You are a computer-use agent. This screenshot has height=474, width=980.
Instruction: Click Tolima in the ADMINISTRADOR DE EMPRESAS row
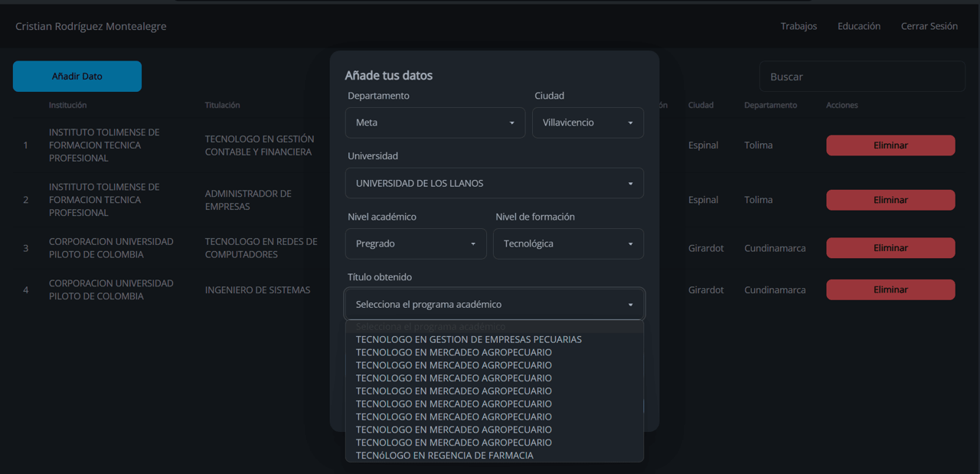[759, 200]
